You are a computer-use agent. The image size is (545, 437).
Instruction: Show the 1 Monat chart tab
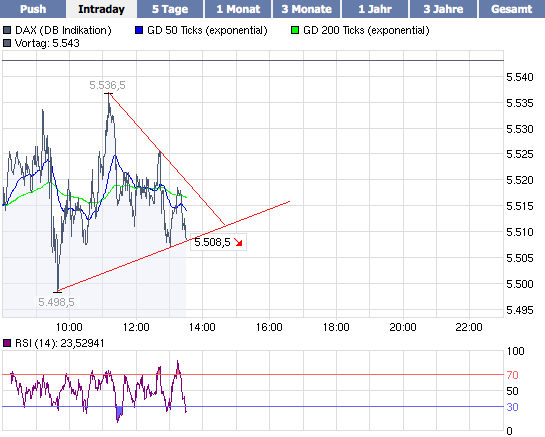[238, 9]
